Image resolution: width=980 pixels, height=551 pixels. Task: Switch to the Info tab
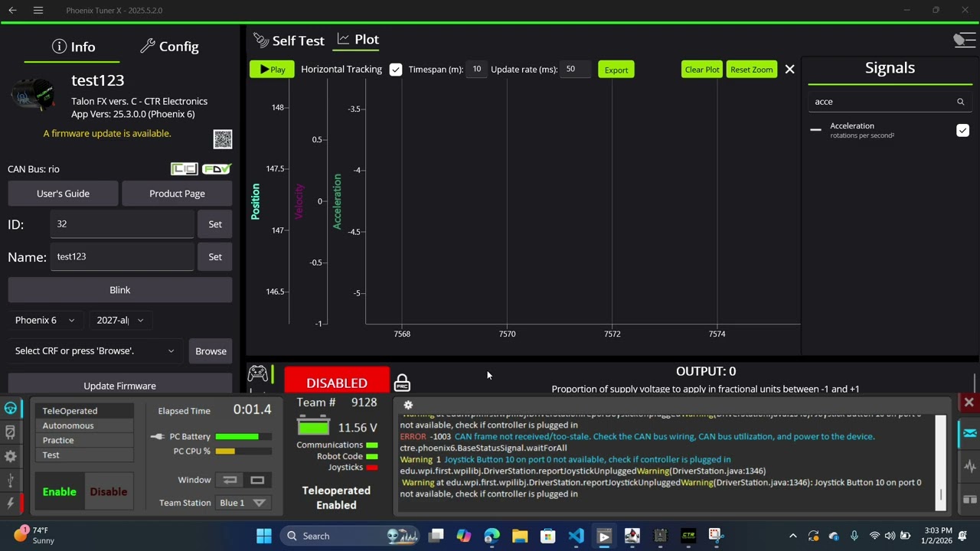73,47
